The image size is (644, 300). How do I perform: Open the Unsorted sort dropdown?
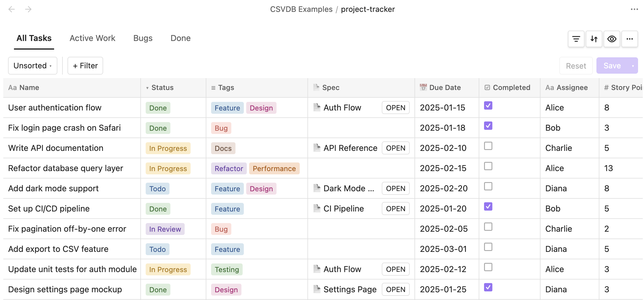(33, 66)
